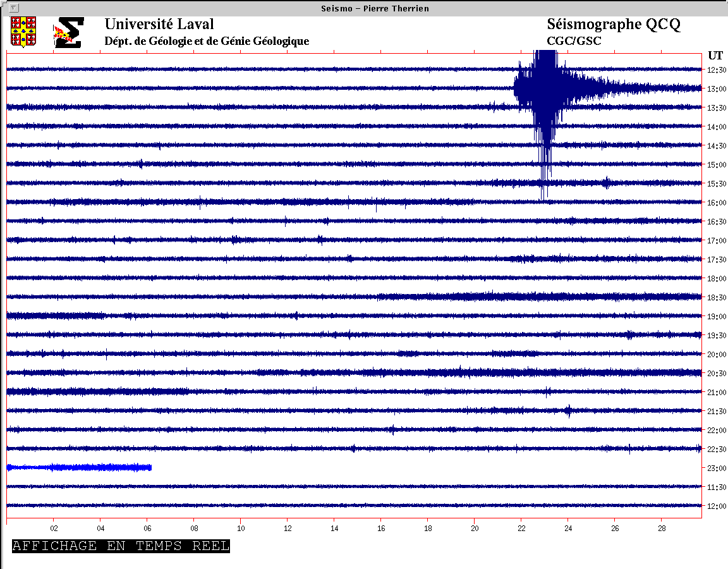
Task: Select the 23:00 time label
Action: point(716,468)
